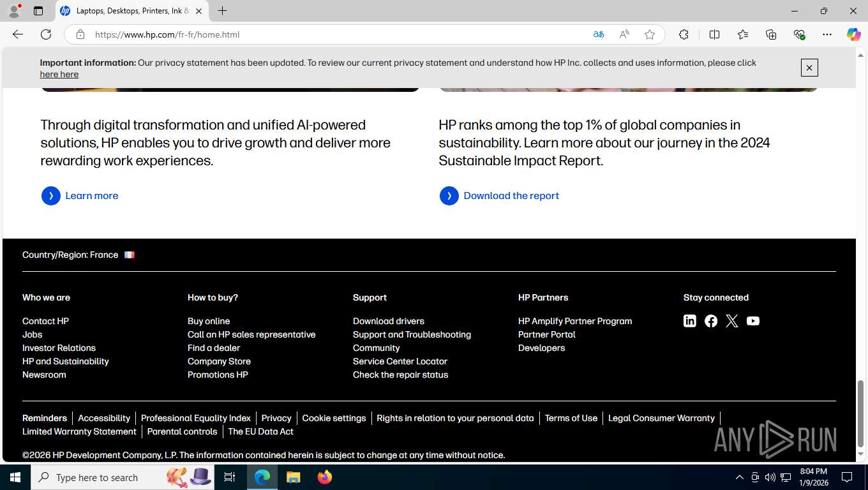Click Download the report link

511,196
